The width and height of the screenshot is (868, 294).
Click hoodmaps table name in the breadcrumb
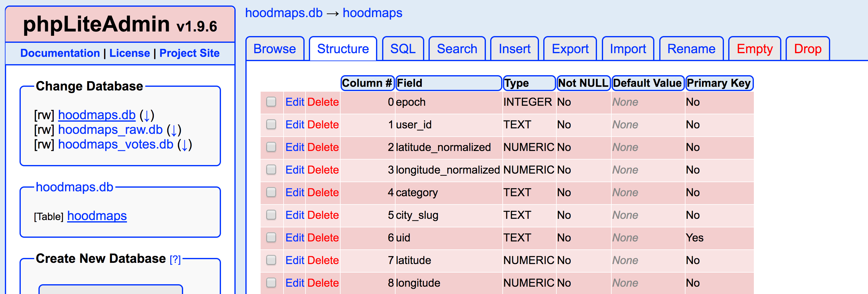pyautogui.click(x=372, y=13)
